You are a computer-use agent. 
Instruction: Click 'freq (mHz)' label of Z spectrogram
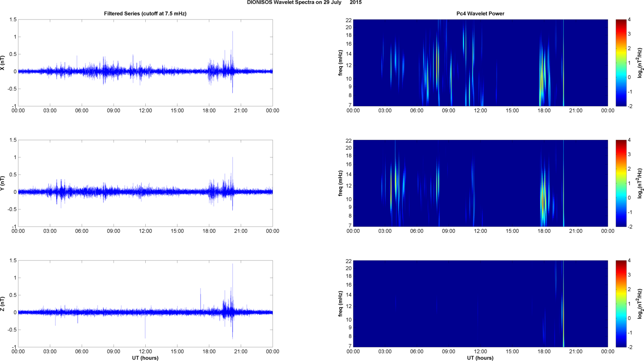point(340,304)
